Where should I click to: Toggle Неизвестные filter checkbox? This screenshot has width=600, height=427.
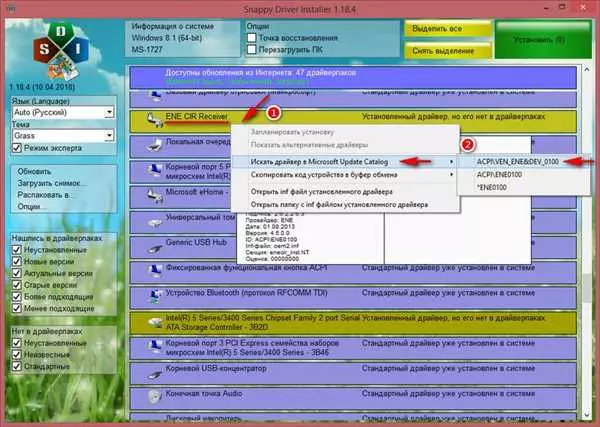[x=16, y=355]
